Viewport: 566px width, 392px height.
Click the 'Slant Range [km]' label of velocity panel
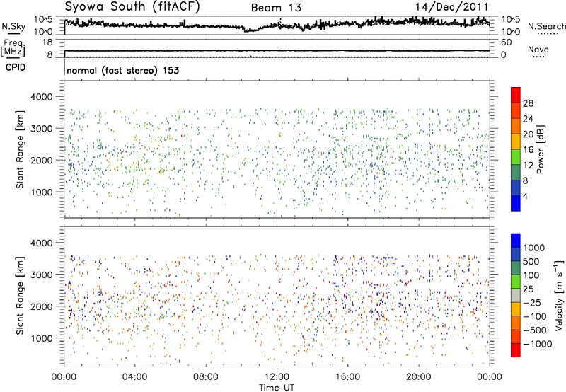point(20,296)
